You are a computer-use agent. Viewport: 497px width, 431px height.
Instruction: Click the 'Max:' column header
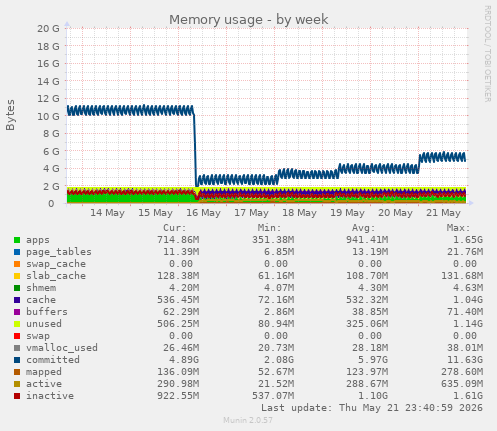pyautogui.click(x=458, y=228)
